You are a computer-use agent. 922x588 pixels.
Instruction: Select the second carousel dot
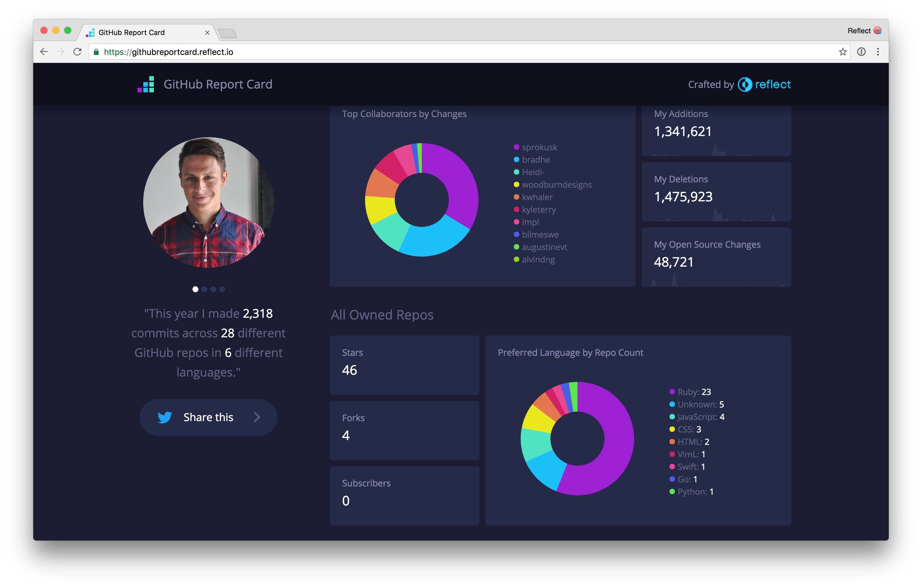(204, 290)
